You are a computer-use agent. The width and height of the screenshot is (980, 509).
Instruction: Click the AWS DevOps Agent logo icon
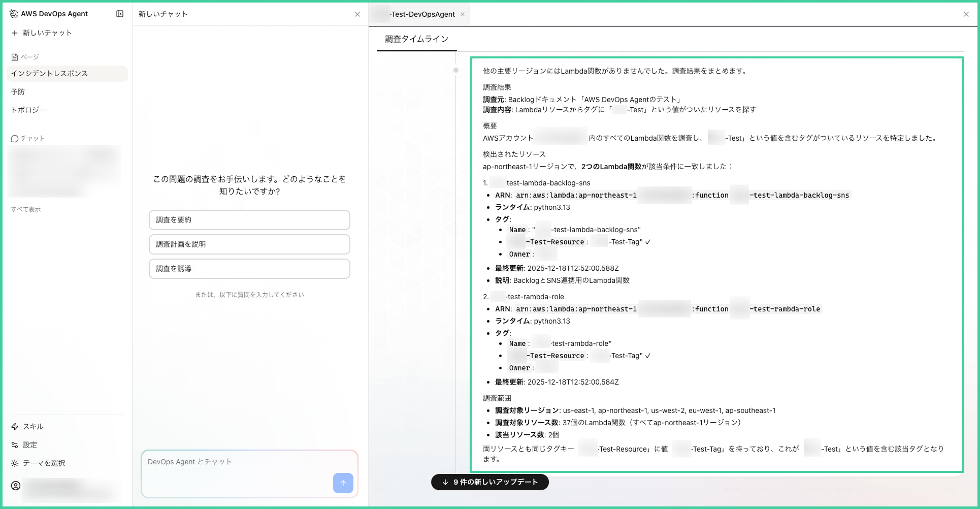point(14,14)
